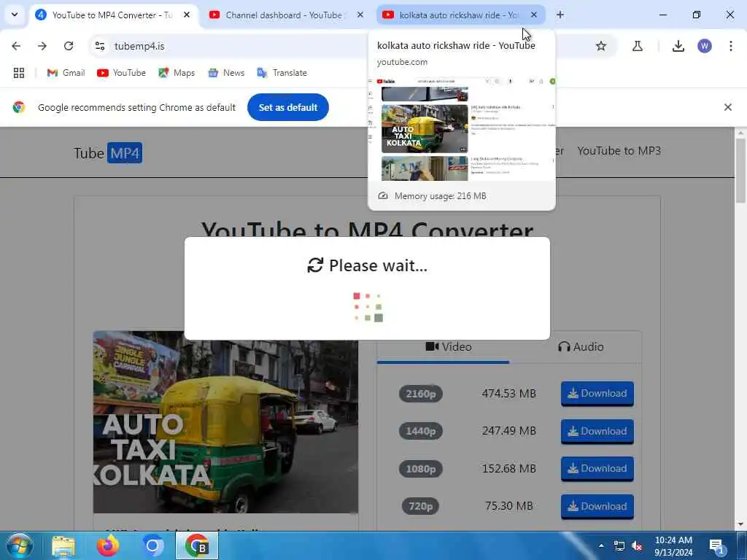Reload the current page
The height and width of the screenshot is (560, 747).
coord(69,46)
